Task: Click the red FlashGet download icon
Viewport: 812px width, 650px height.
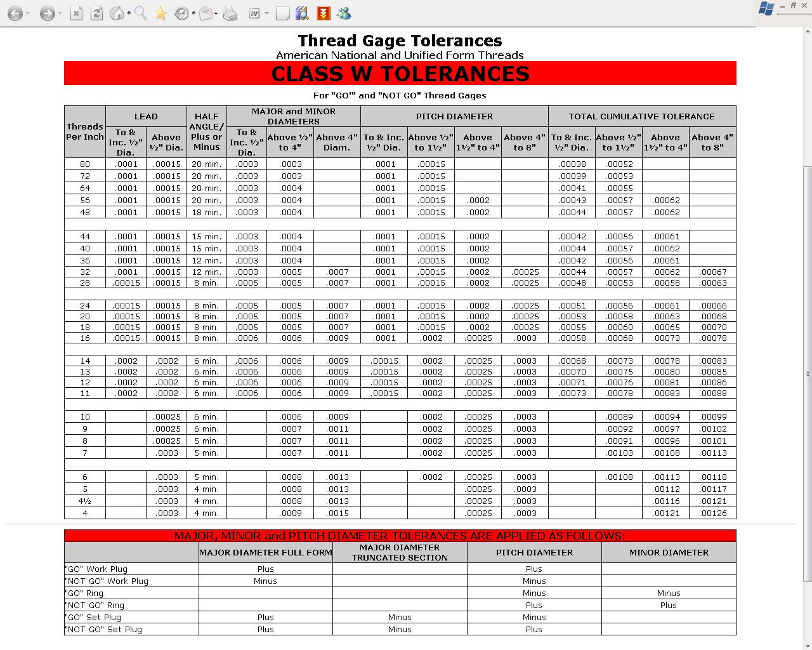Action: (x=322, y=13)
